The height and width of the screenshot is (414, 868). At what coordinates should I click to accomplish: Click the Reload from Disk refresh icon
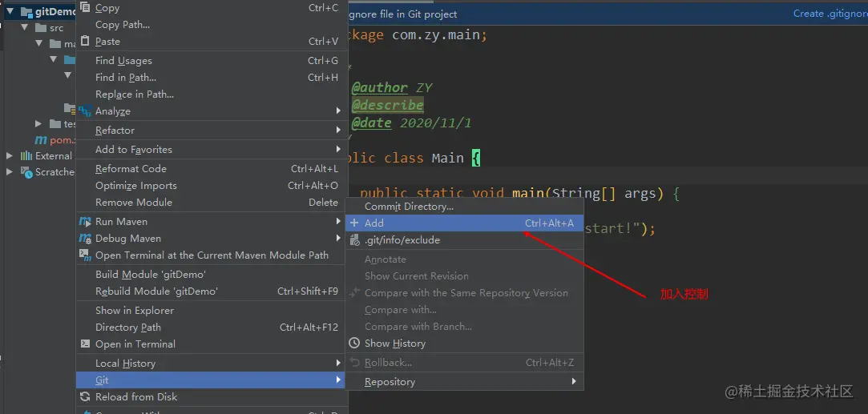(x=85, y=397)
